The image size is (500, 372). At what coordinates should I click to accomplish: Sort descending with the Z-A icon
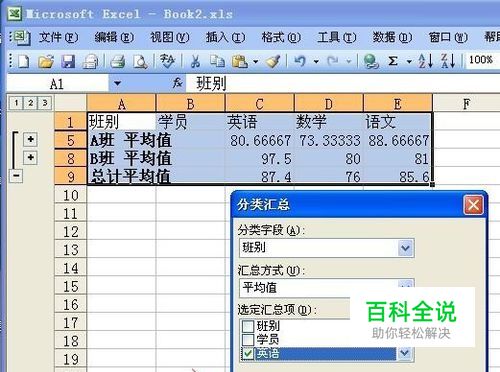448,61
